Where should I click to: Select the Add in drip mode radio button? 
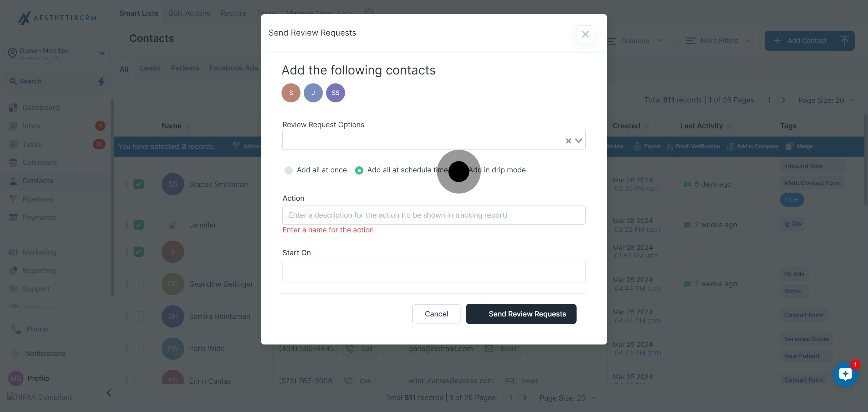(x=459, y=171)
